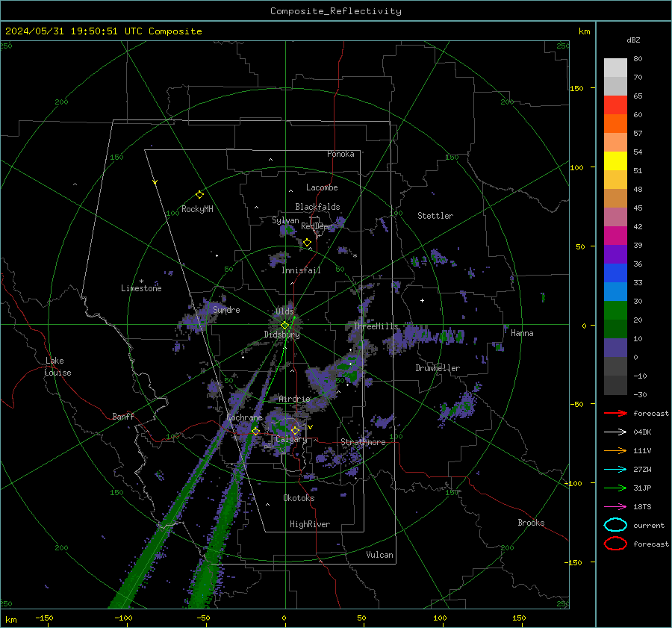Click the Drumheller city label
Screen dimensions: 672x628
click(x=438, y=368)
